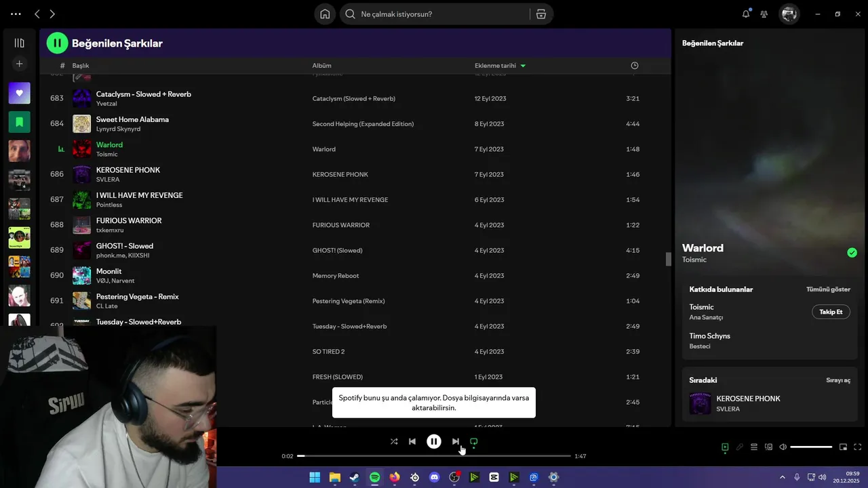The width and height of the screenshot is (868, 488).
Task: Open artist link Lynyrd Skynyrd
Action: (x=118, y=129)
